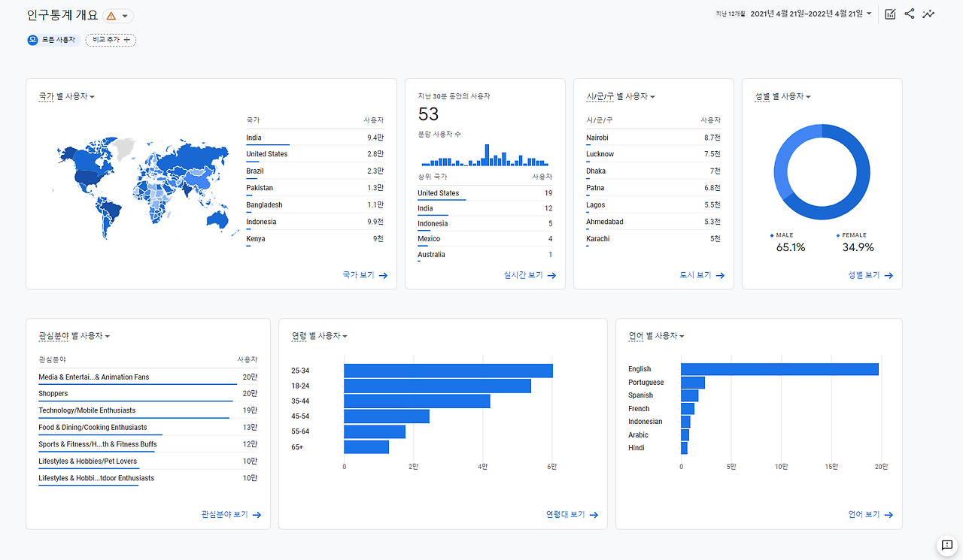Select the Technology/Mobile Enthusiasts row

(148, 410)
